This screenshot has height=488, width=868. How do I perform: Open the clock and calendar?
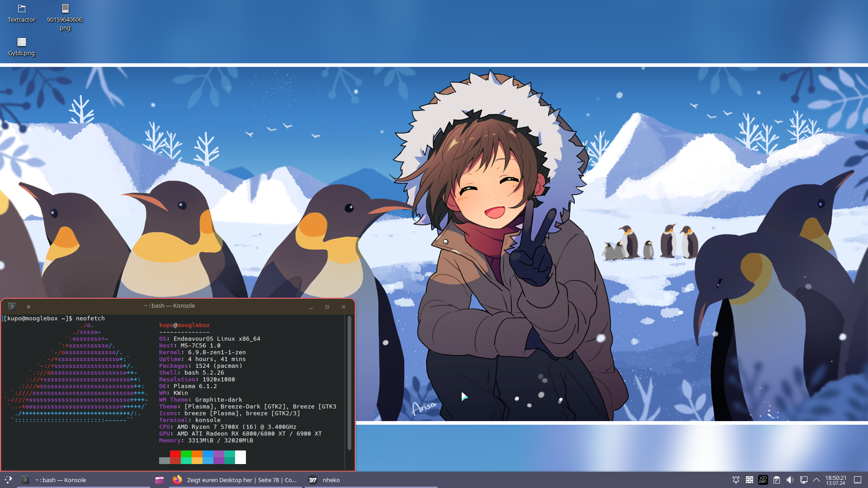tap(836, 480)
